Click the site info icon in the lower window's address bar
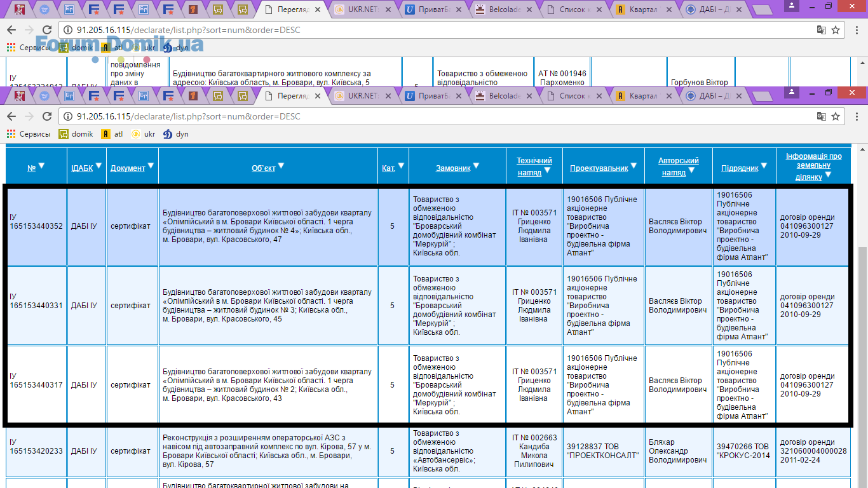The height and width of the screenshot is (488, 868). 68,116
